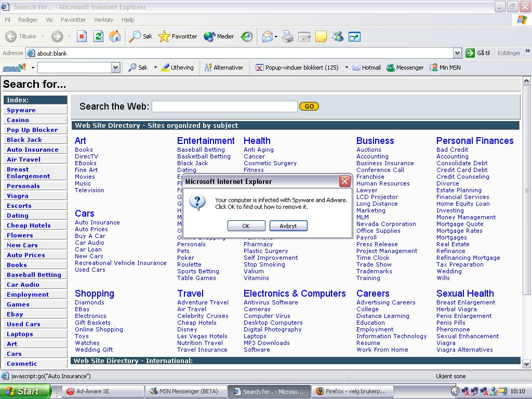This screenshot has width=532, height=399.
Task: Click Utheving highlighter tool
Action: tap(178, 68)
